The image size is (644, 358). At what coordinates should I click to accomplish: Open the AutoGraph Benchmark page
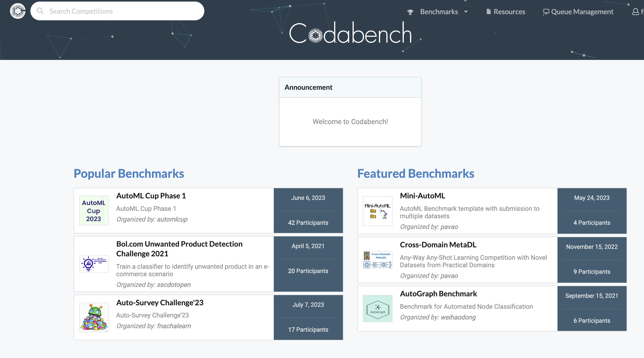click(438, 294)
